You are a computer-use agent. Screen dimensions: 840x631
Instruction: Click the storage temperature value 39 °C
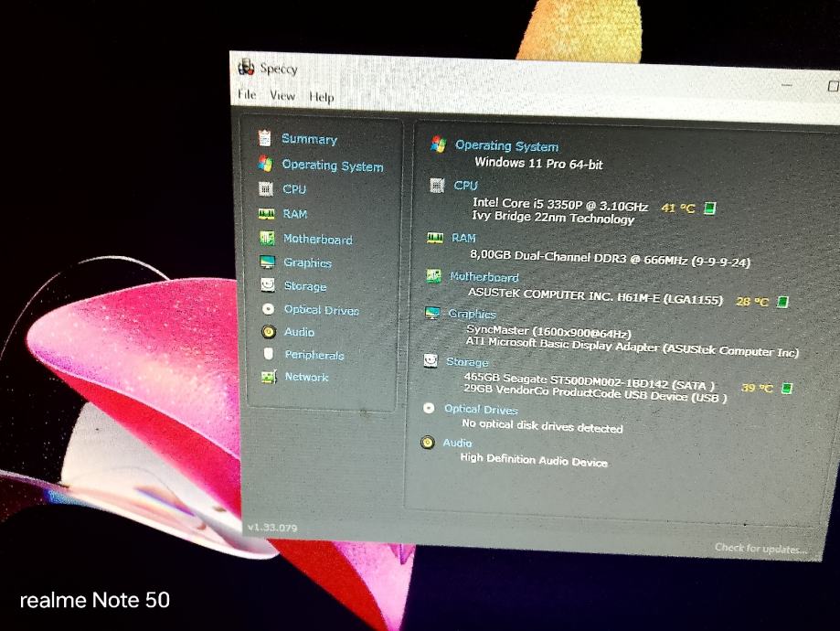[757, 388]
